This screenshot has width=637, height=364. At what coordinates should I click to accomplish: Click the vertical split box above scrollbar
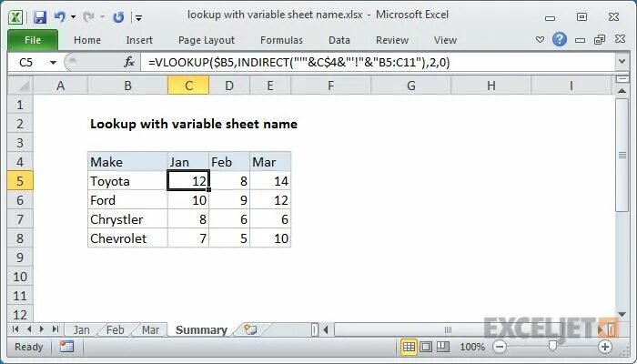pos(622,79)
